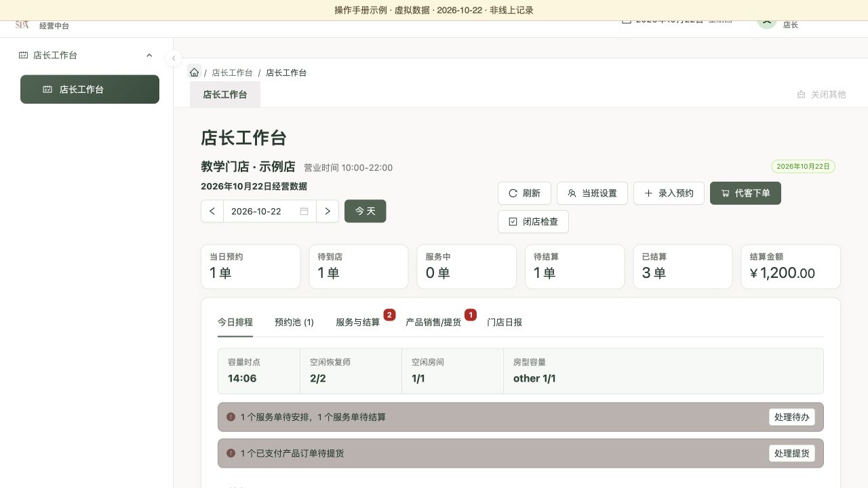Switch to 产品销售/提货 tab
The width and height of the screenshot is (868, 488).
click(433, 323)
